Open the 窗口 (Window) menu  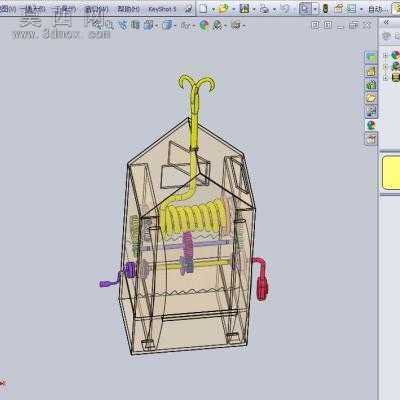[x=96, y=9]
